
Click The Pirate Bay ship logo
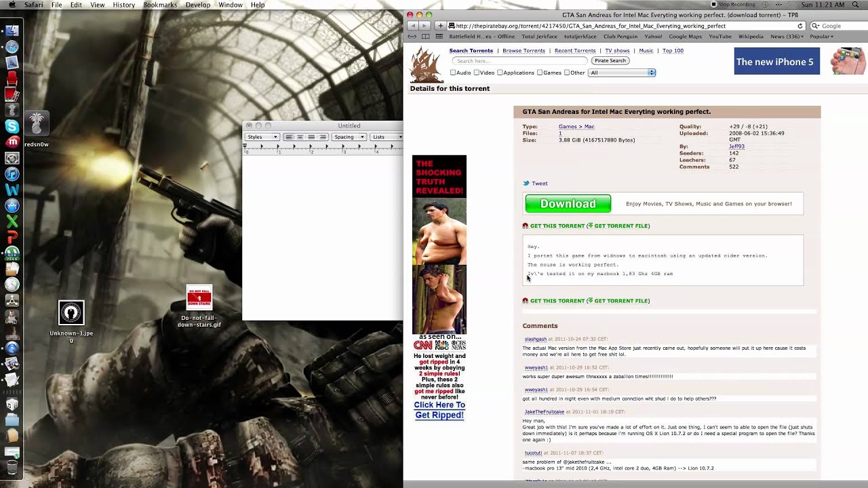coord(427,64)
